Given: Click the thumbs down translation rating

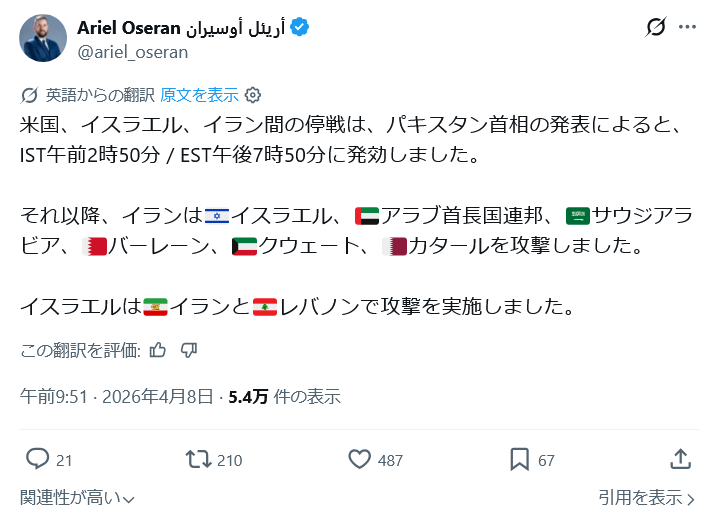Looking at the screenshot, I should (189, 350).
